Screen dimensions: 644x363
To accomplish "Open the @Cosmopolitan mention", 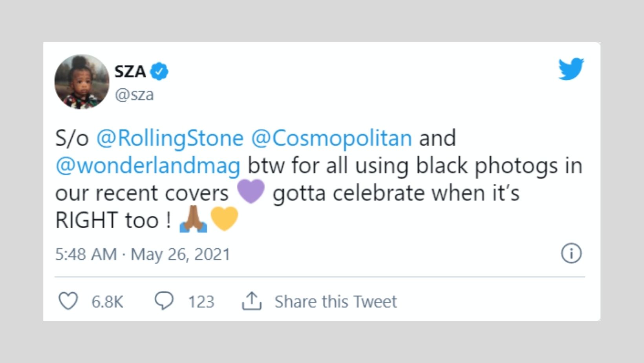I will tap(331, 138).
